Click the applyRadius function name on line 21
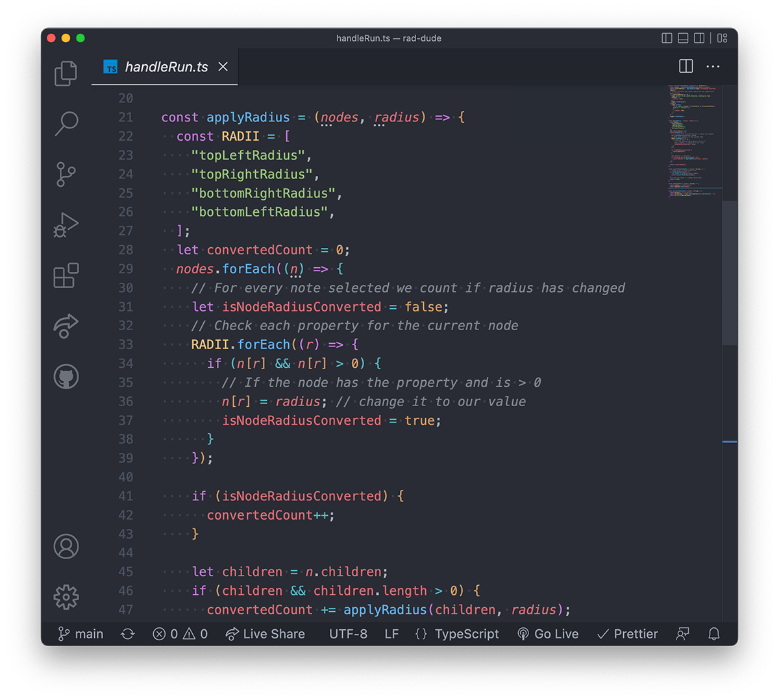The width and height of the screenshot is (779, 700). click(248, 117)
